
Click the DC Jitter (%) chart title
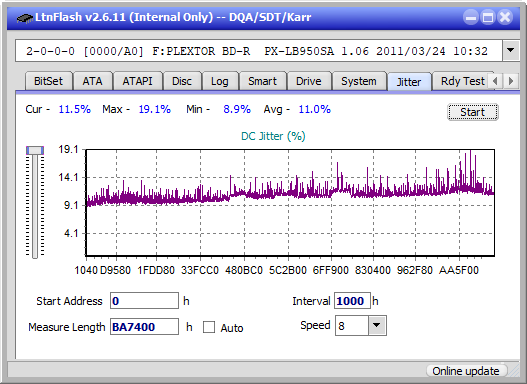(273, 136)
